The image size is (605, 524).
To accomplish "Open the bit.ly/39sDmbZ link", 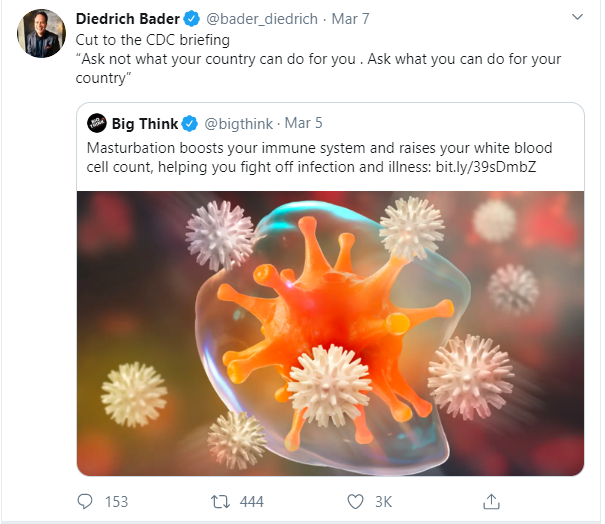I will 486,167.
